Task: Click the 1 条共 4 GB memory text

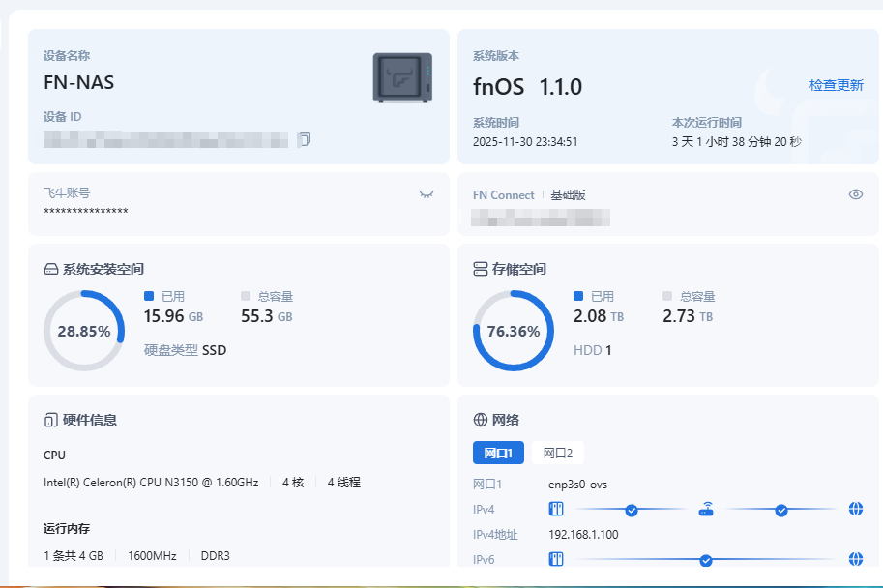Action: pyautogui.click(x=74, y=556)
